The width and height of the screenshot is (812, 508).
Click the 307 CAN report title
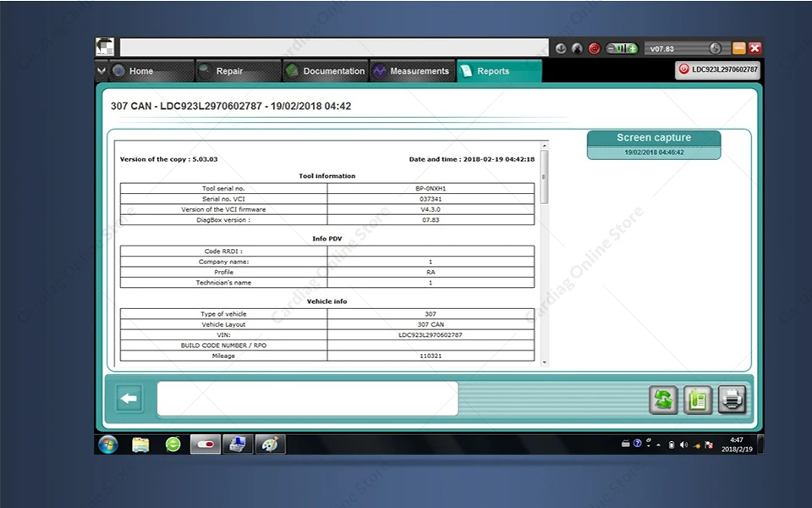[x=230, y=107]
